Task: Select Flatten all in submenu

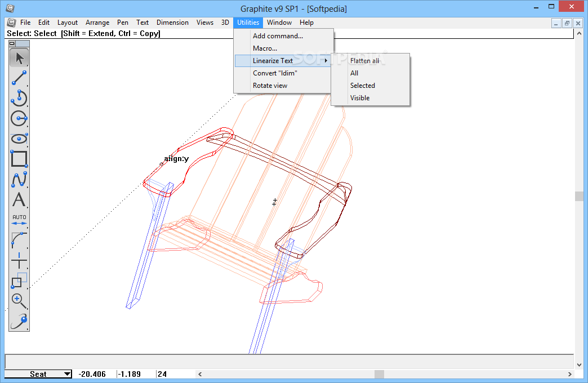Action: tap(371, 61)
